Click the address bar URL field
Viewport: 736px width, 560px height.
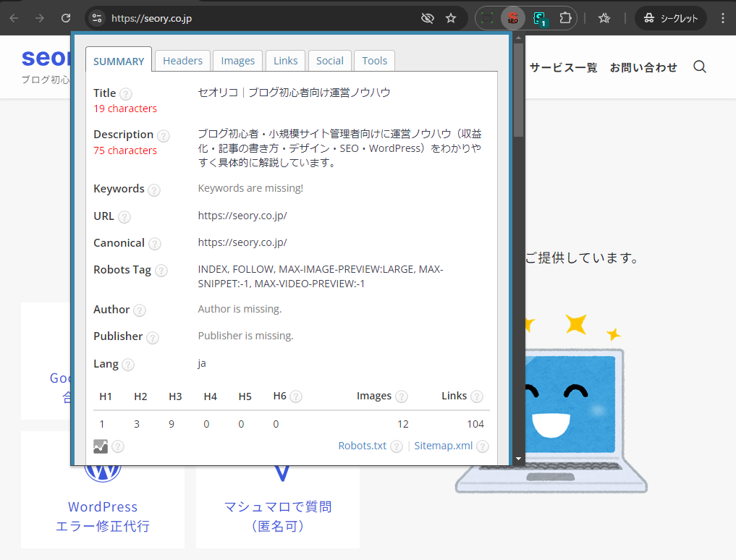263,18
